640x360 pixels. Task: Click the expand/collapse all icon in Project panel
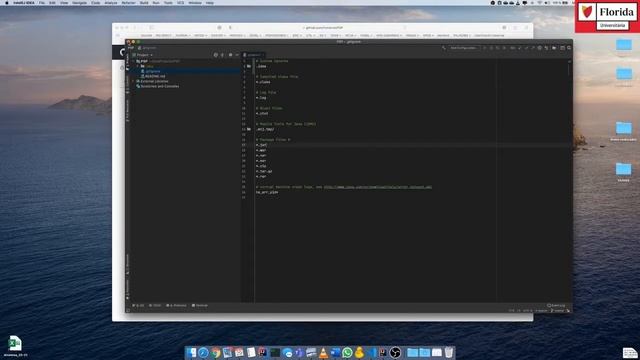click(222, 55)
